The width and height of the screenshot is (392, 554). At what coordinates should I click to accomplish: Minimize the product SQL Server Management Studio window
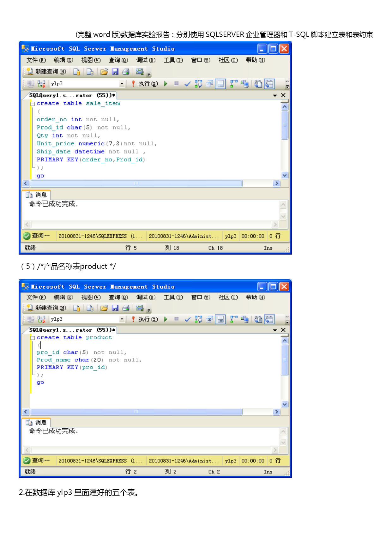pyautogui.click(x=262, y=286)
